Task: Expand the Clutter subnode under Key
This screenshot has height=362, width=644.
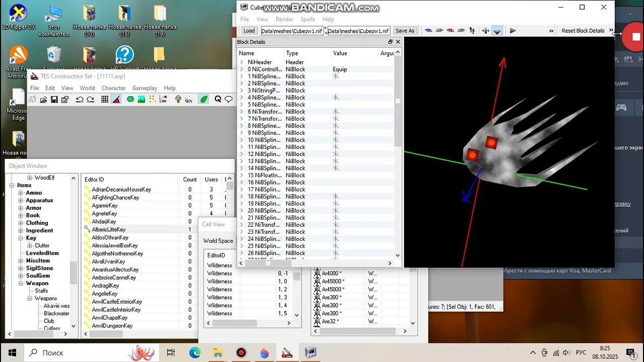Action: click(30, 246)
